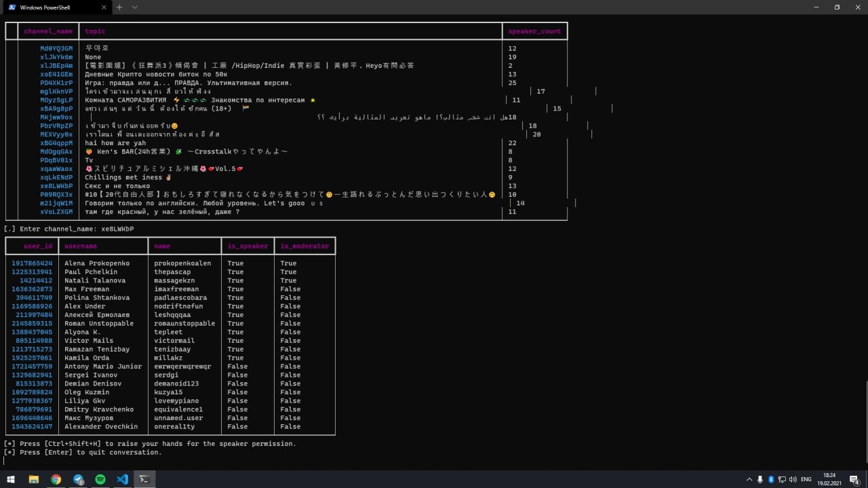
Task: Click the name 'lovemypiano'
Action: pyautogui.click(x=176, y=401)
